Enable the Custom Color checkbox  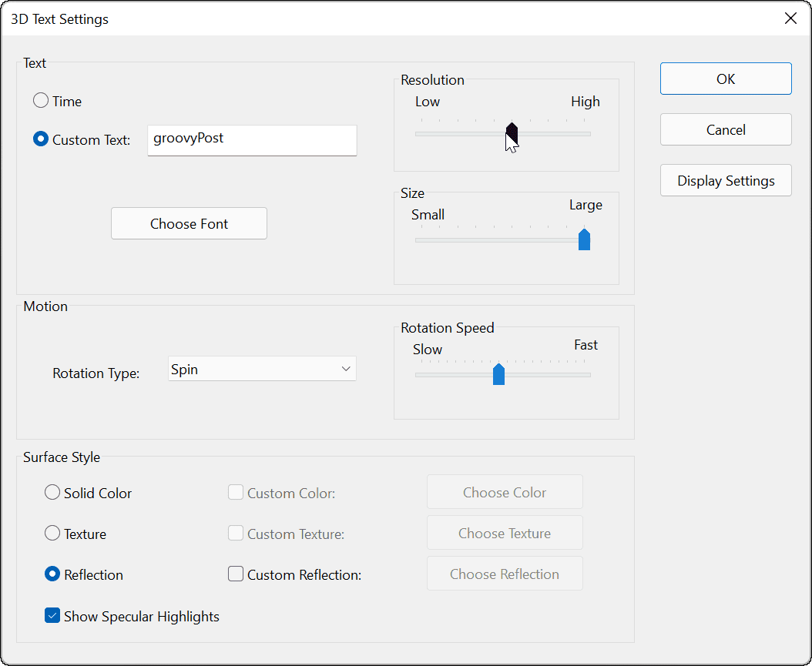(x=236, y=492)
